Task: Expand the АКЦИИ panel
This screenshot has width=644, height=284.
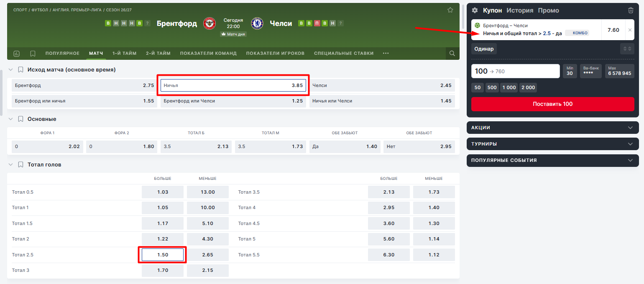Action: pos(553,128)
